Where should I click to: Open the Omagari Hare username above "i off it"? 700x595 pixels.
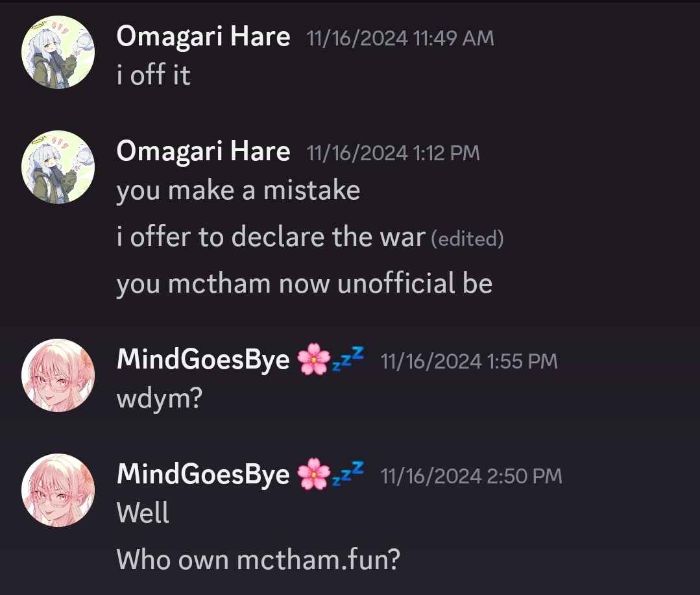[x=203, y=37]
